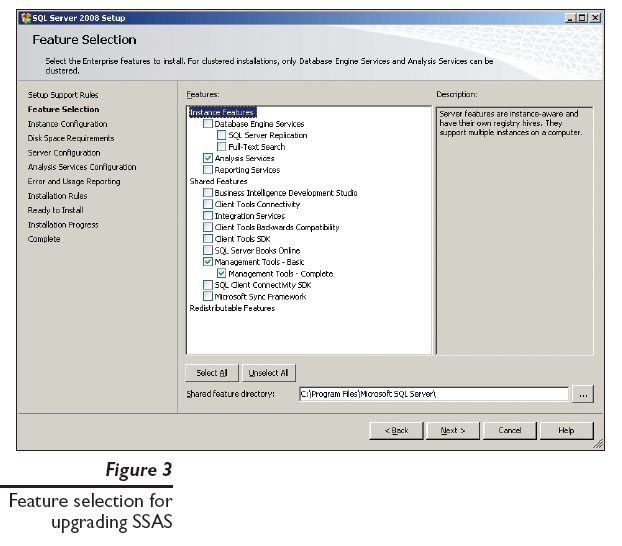Screen dimensions: 622x546
Task: Check the SQL Server Replication checkbox
Action: pos(221,135)
